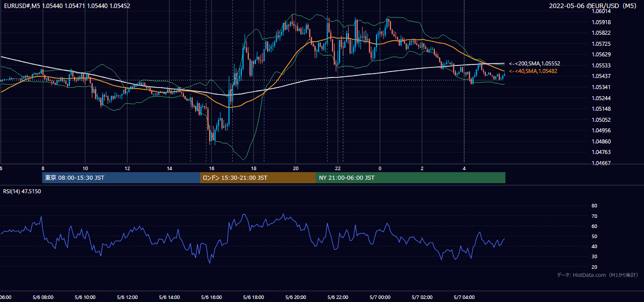The width and height of the screenshot is (644, 302).
Task: Click RSI level 40 on axis
Action: [594, 246]
